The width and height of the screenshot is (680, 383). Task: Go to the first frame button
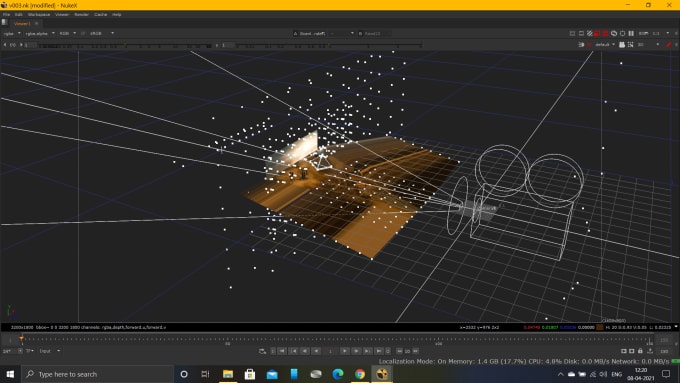pos(282,351)
